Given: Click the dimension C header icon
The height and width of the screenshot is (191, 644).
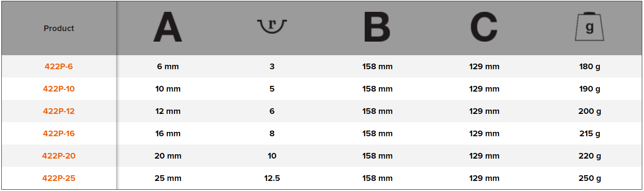Looking at the screenshot, I should [x=484, y=28].
